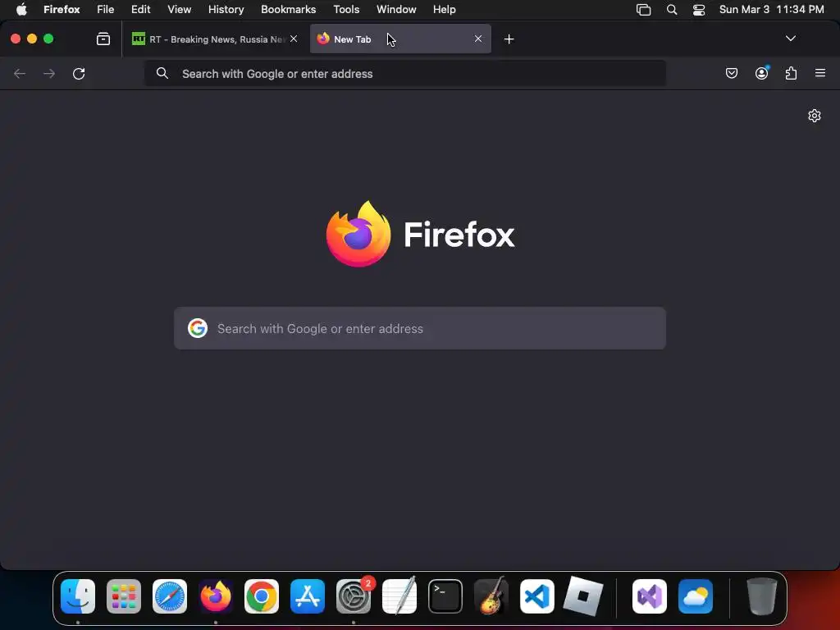The image size is (840, 630).
Task: Click the search magnifier in the address bar
Action: point(162,73)
